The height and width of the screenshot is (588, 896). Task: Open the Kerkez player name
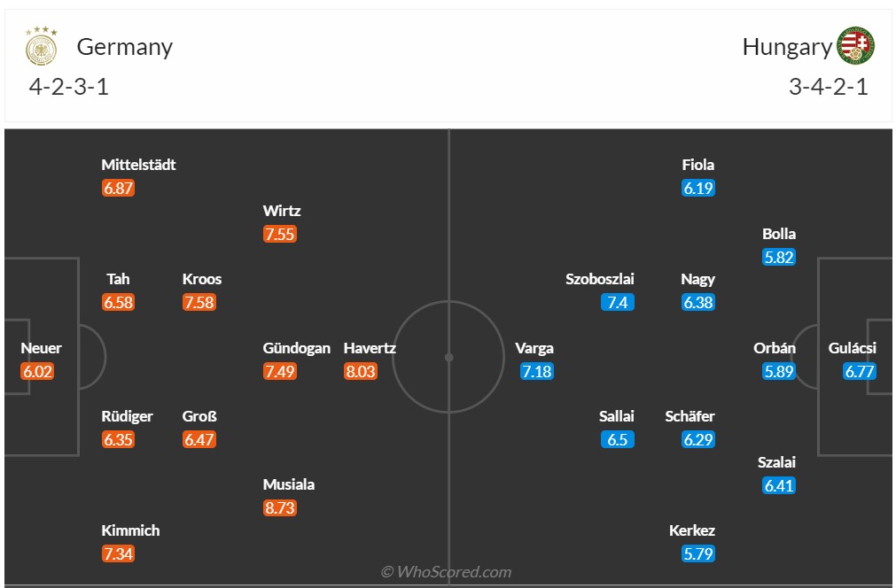(x=692, y=530)
